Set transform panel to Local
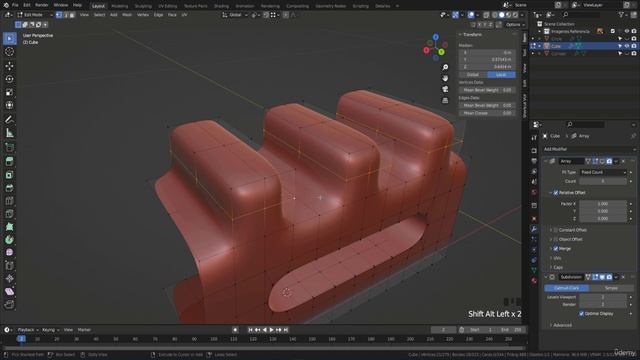This screenshot has width=640, height=360. (501, 75)
